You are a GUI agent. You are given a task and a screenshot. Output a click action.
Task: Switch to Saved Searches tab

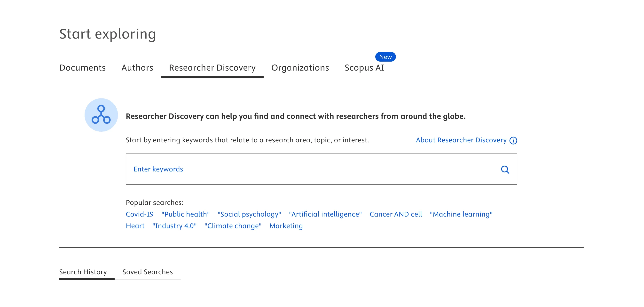tap(147, 272)
